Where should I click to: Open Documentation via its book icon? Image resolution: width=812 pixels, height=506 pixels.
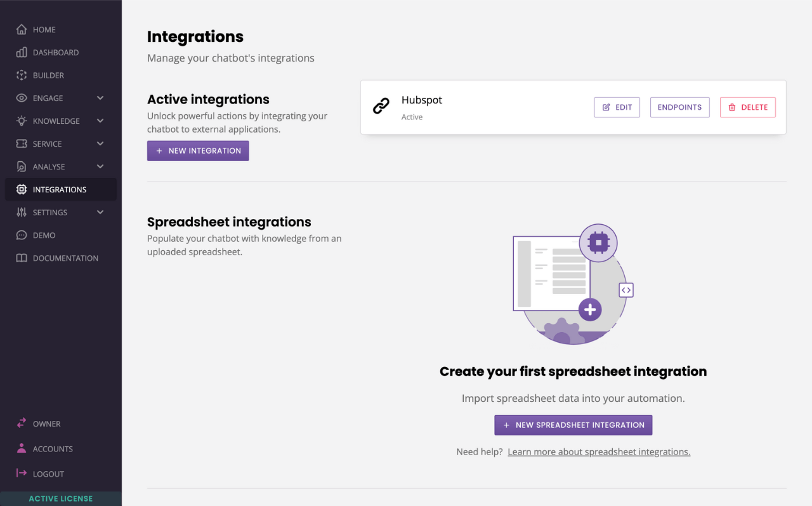coord(21,258)
